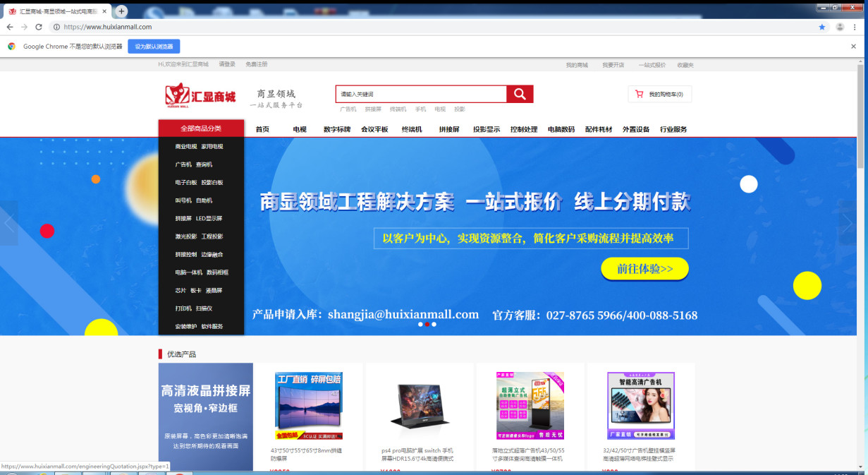This screenshot has height=475, width=868.
Task: Open the 8mm拼缝 splicing screen product image
Action: pos(309,406)
